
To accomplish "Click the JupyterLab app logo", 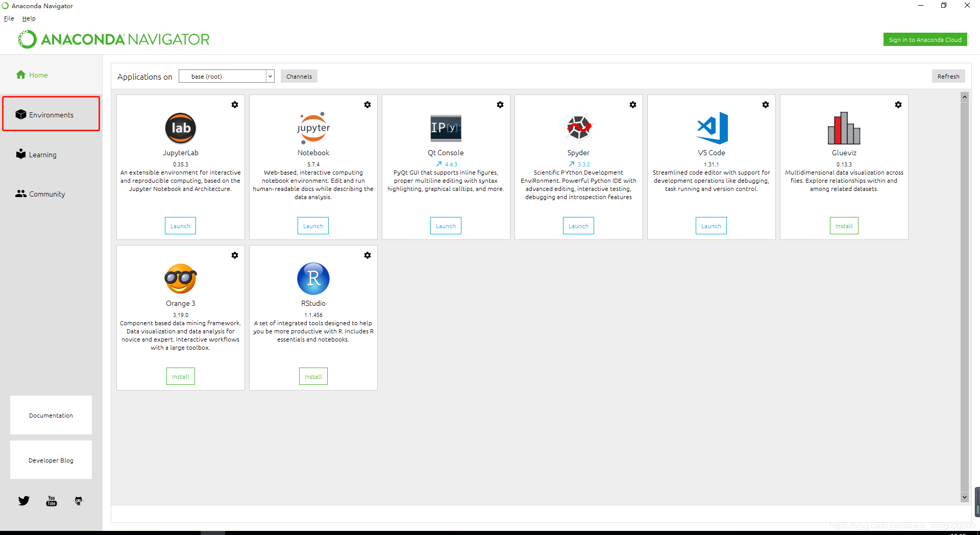I will pyautogui.click(x=181, y=128).
